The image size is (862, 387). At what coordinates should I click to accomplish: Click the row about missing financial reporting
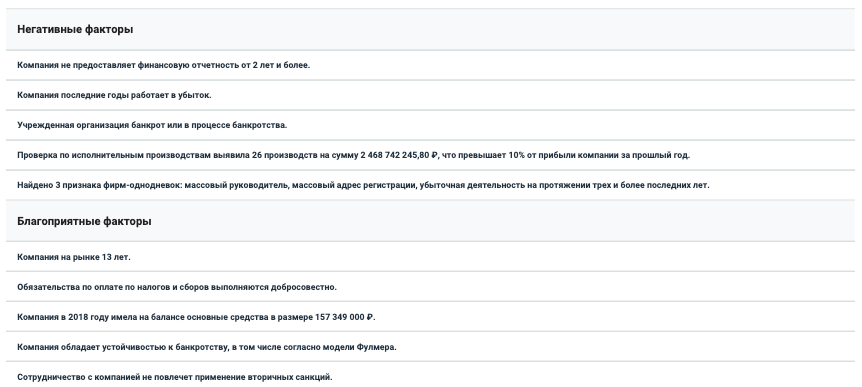click(430, 65)
